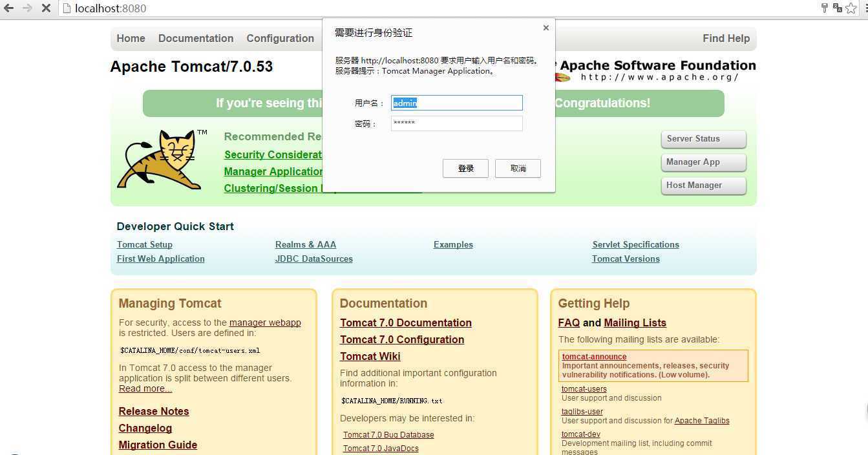
Task: Open the Changelog link
Action: [x=145, y=428]
